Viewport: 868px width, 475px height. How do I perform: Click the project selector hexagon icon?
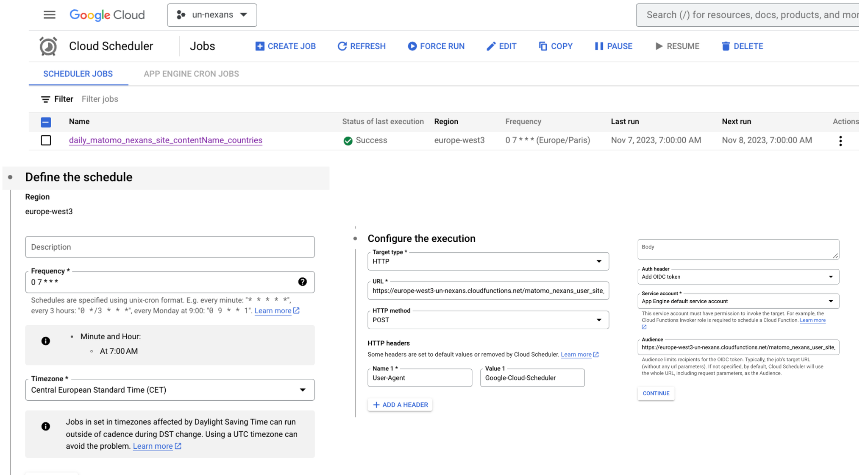coord(181,15)
